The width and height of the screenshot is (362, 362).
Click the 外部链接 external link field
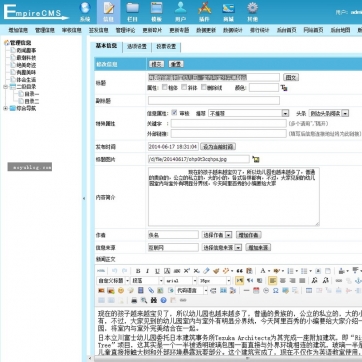pos(229,134)
